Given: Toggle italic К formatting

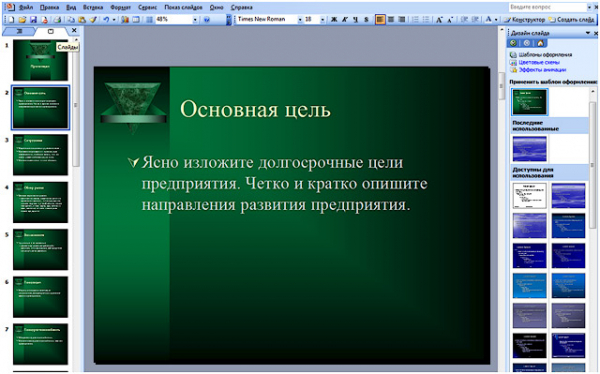Looking at the screenshot, I should (345, 20).
